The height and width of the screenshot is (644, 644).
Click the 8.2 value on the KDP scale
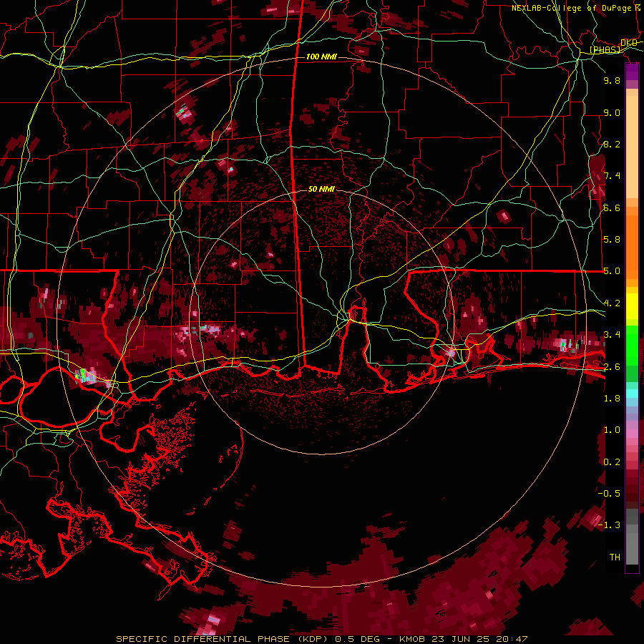pyautogui.click(x=612, y=144)
